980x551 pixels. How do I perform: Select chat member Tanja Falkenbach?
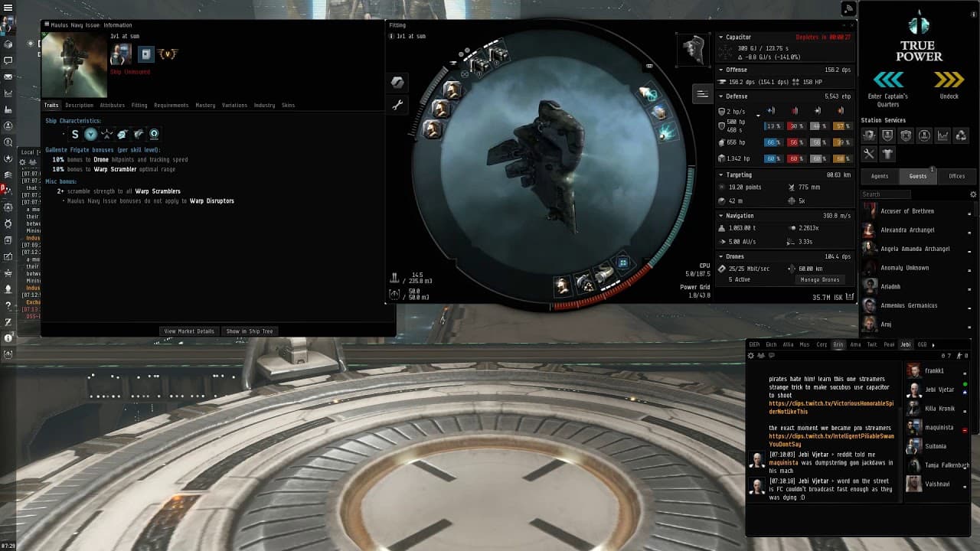(938, 465)
